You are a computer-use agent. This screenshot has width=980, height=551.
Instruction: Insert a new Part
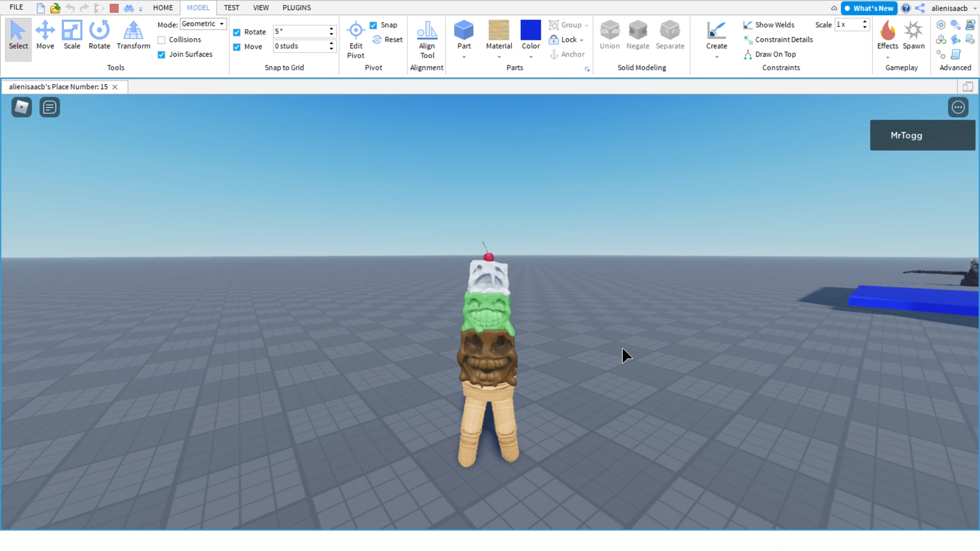tap(463, 31)
